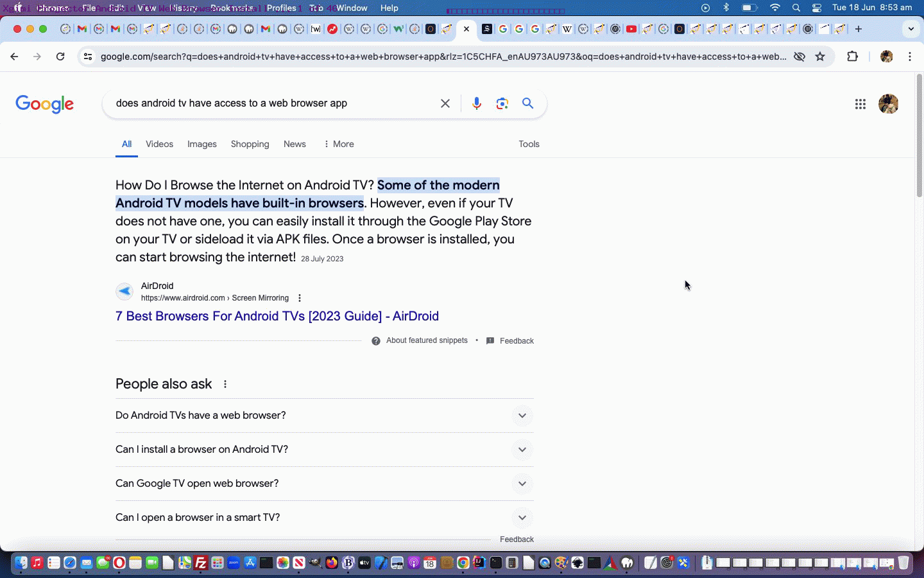Open the Help menu in menu bar
Image resolution: width=924 pixels, height=578 pixels.
389,8
